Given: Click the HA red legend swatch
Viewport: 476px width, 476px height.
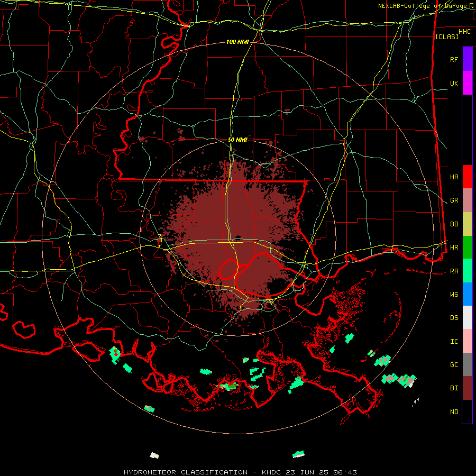Looking at the screenshot, I should tap(467, 177).
